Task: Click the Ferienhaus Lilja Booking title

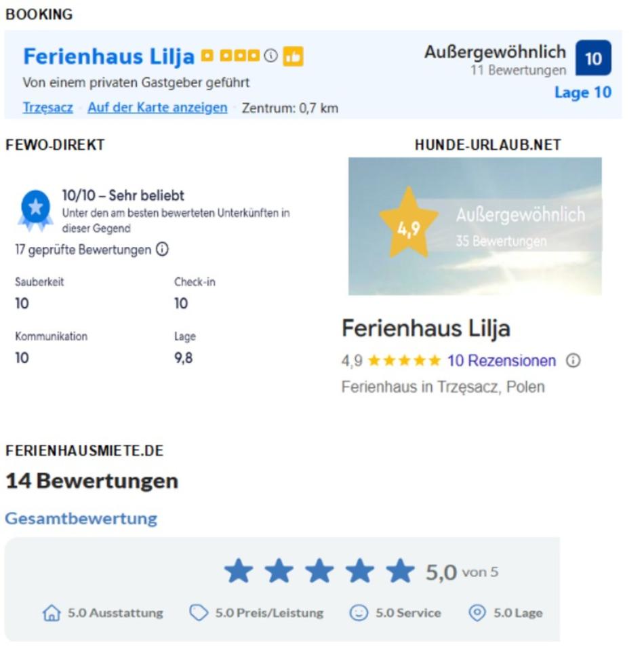Action: coord(108,56)
